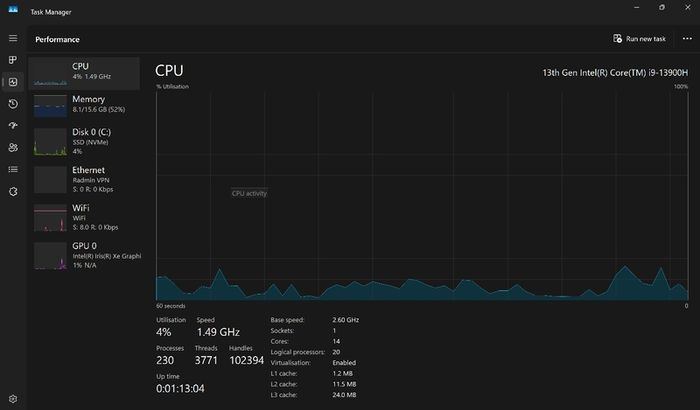Screen dimensions: 700x410
Task: Click the Sockets value 1
Action: pyautogui.click(x=334, y=331)
